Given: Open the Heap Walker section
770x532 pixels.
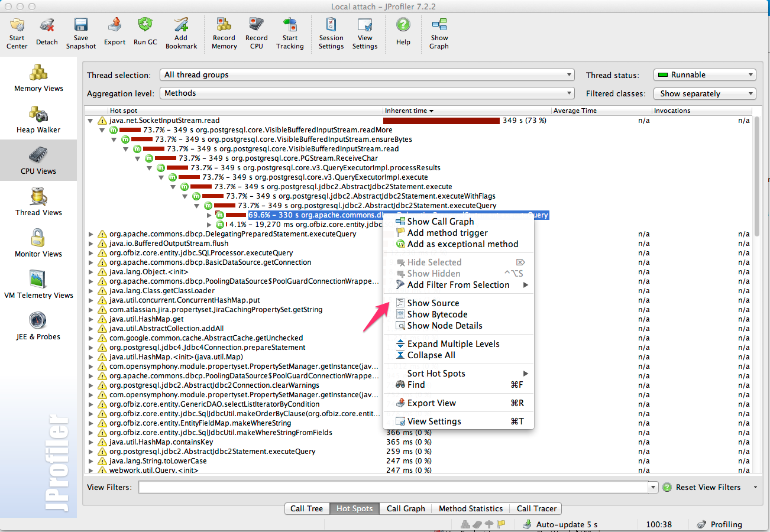Looking at the screenshot, I should (x=38, y=119).
